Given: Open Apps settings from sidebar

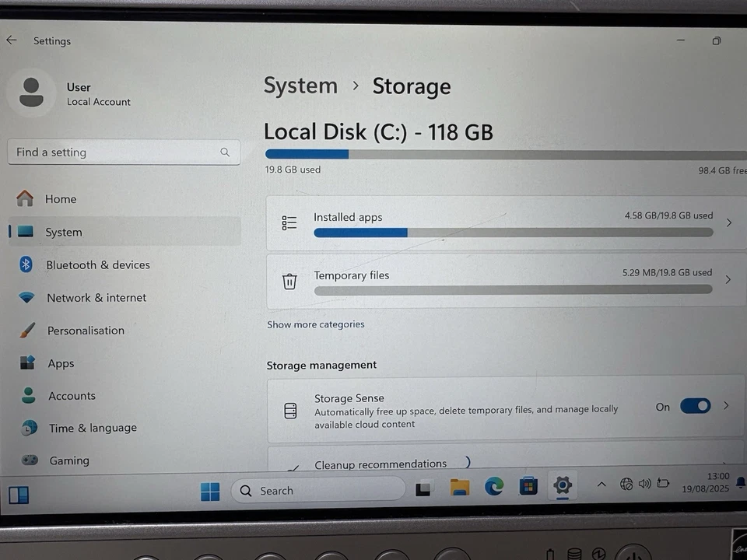Looking at the screenshot, I should pos(61,363).
